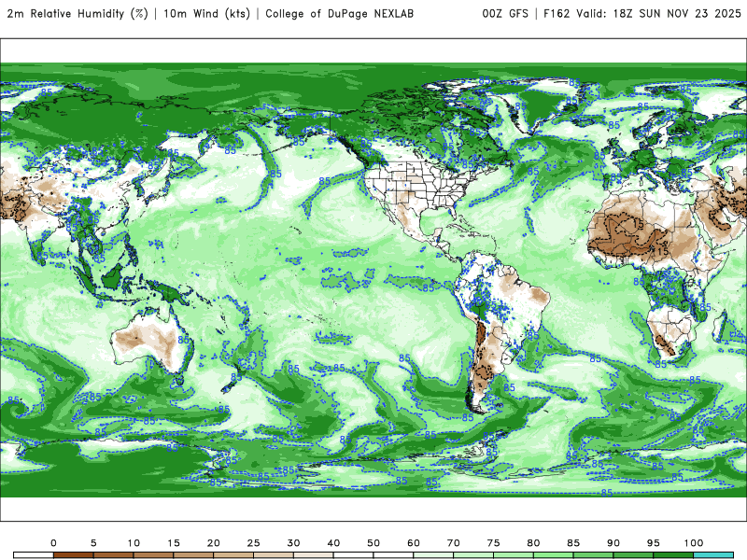Click the "10m Wind (kts)" title text

(206, 13)
